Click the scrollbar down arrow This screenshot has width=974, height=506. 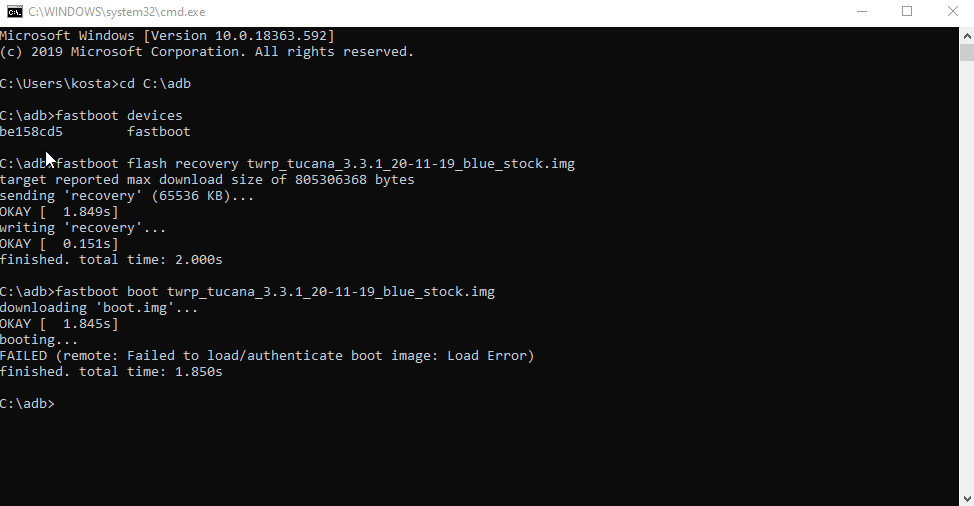(x=966, y=497)
